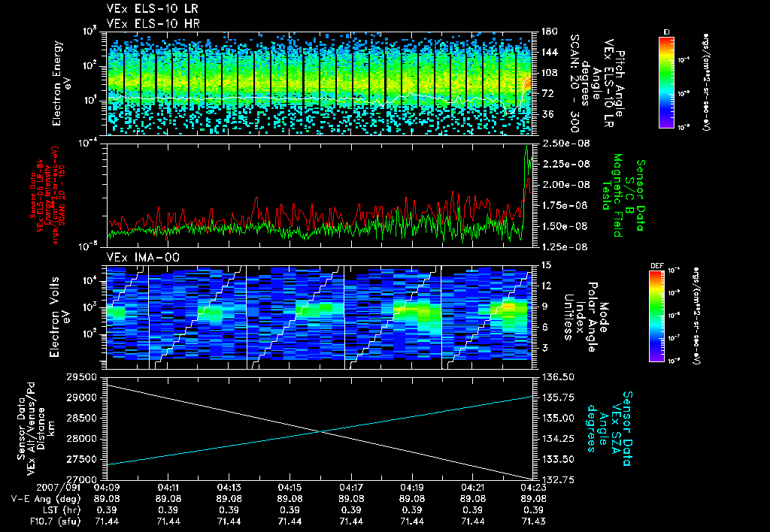Image resolution: width=770 pixels, height=532 pixels.
Task: Click the 1.25e-08 magnetic field tick
Action: 565,247
